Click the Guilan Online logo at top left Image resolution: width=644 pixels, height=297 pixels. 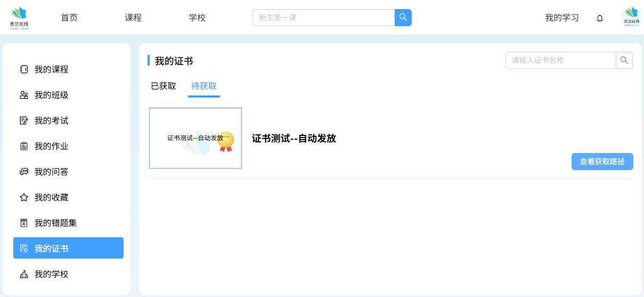point(19,18)
